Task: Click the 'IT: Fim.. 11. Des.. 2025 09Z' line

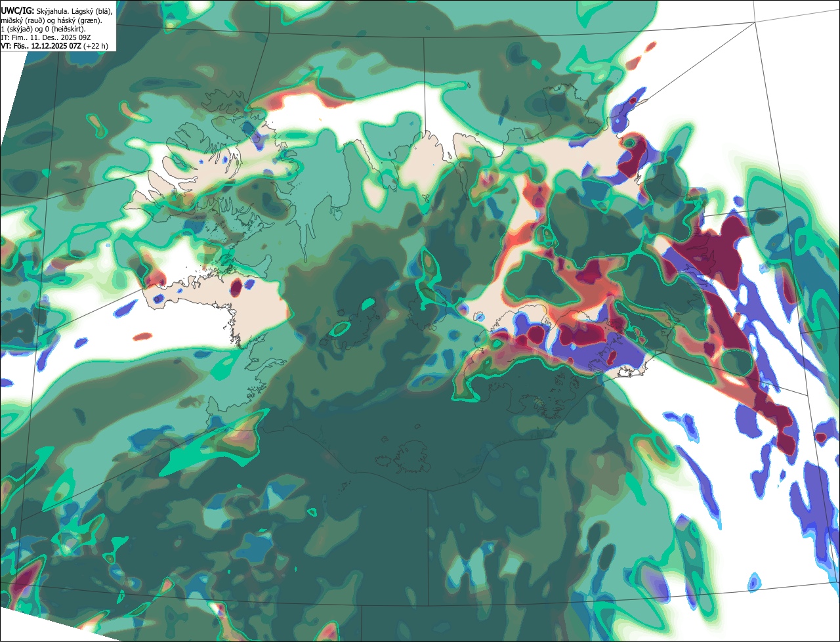Action: click(x=46, y=37)
